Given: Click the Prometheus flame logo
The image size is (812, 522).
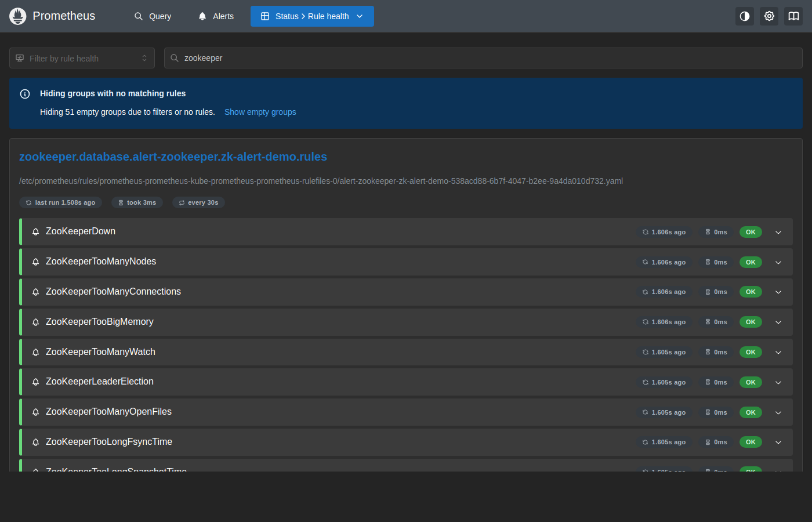Looking at the screenshot, I should [18, 16].
